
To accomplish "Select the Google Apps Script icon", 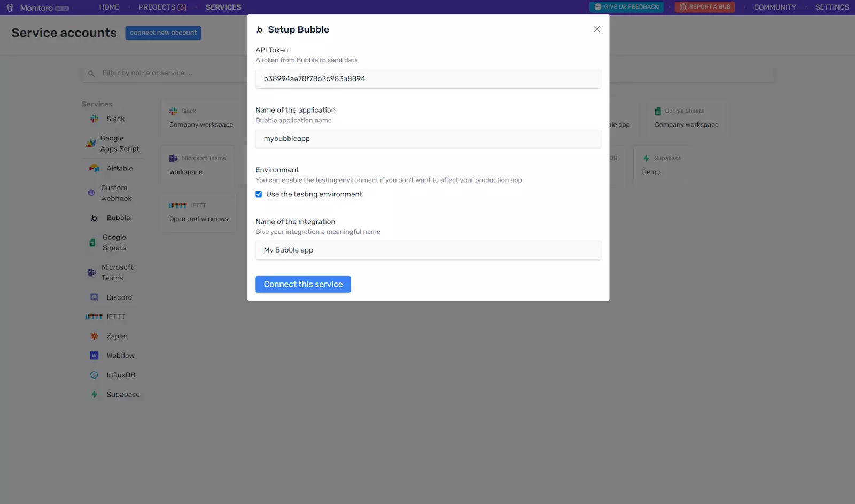I will [x=91, y=144].
